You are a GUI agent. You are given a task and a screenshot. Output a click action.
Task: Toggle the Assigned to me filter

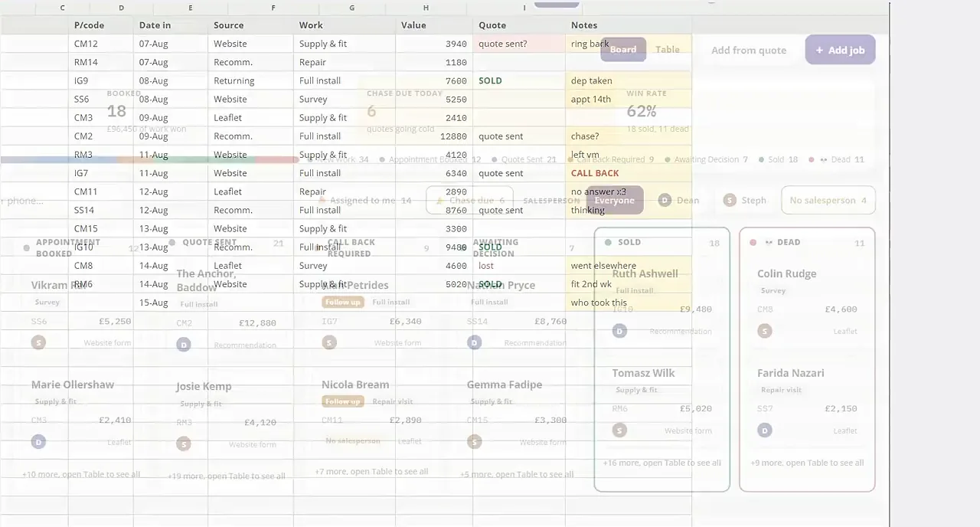point(366,201)
